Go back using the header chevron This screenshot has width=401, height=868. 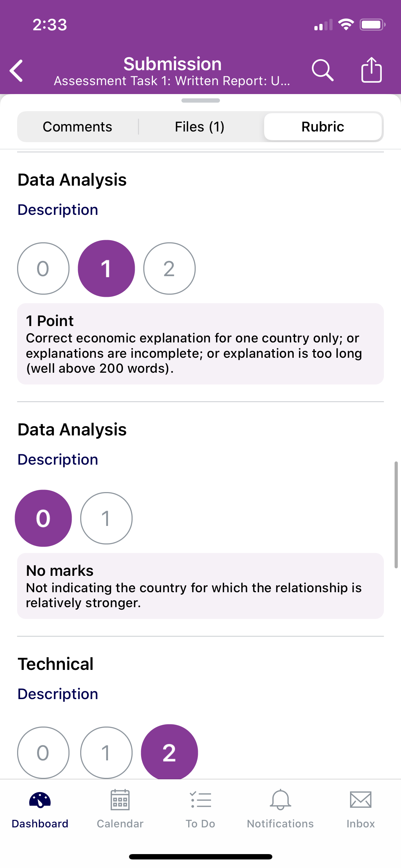click(16, 71)
